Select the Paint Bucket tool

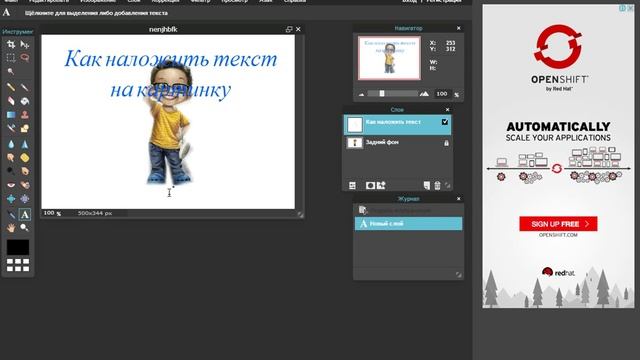[x=24, y=101]
